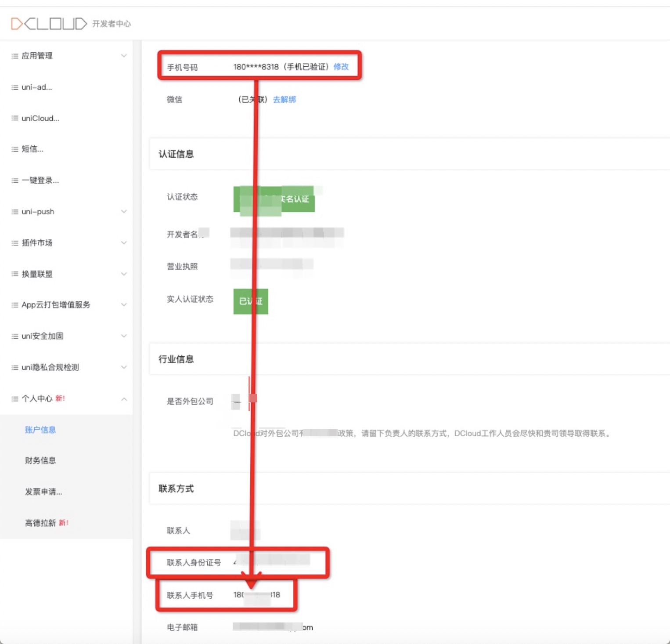Click the DCloud outsourcing policy note text
Viewport: 670px width, 644px height.
422,434
